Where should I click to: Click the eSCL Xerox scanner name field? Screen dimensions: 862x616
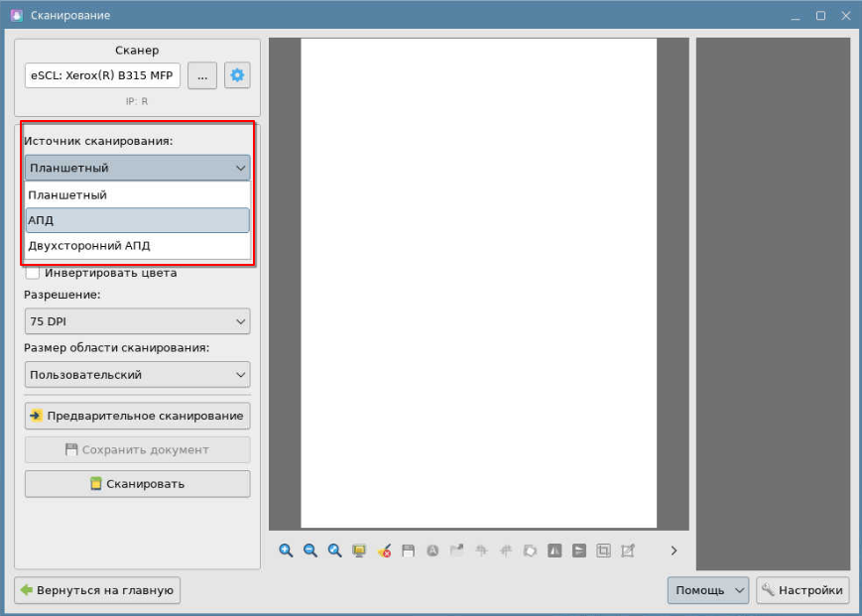(102, 75)
